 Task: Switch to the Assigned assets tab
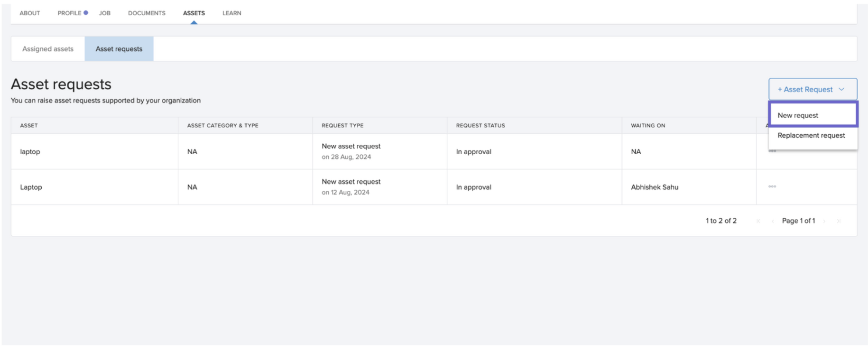coord(48,49)
